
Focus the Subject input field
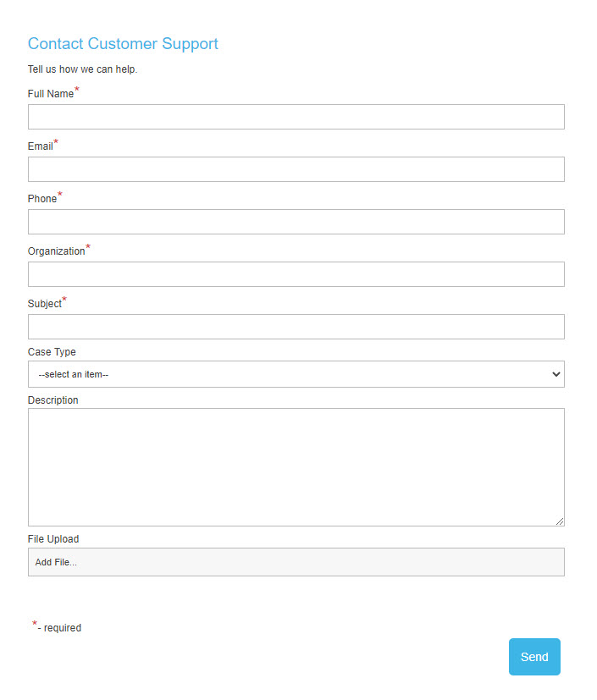pyautogui.click(x=296, y=327)
